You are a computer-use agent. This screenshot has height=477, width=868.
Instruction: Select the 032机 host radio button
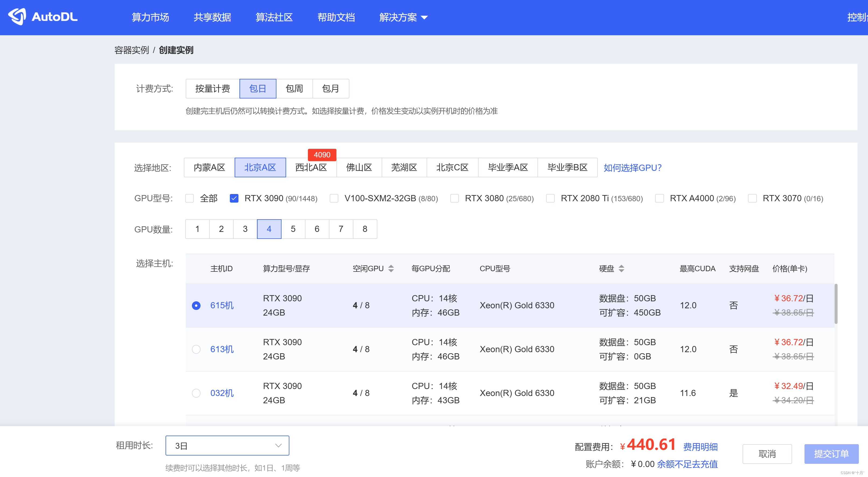(196, 393)
